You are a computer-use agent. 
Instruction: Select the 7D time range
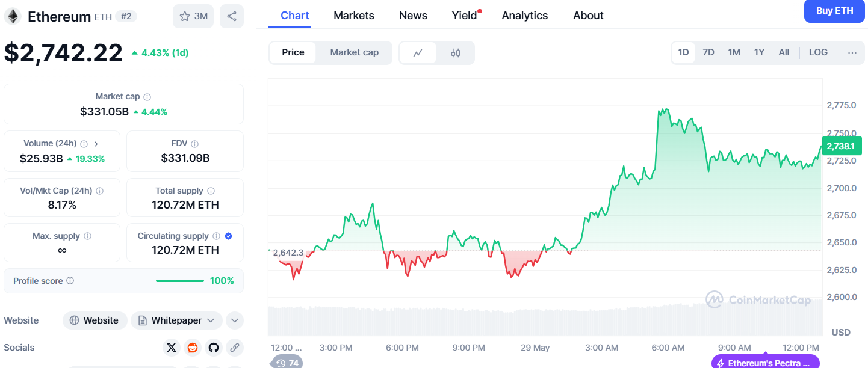pyautogui.click(x=708, y=52)
